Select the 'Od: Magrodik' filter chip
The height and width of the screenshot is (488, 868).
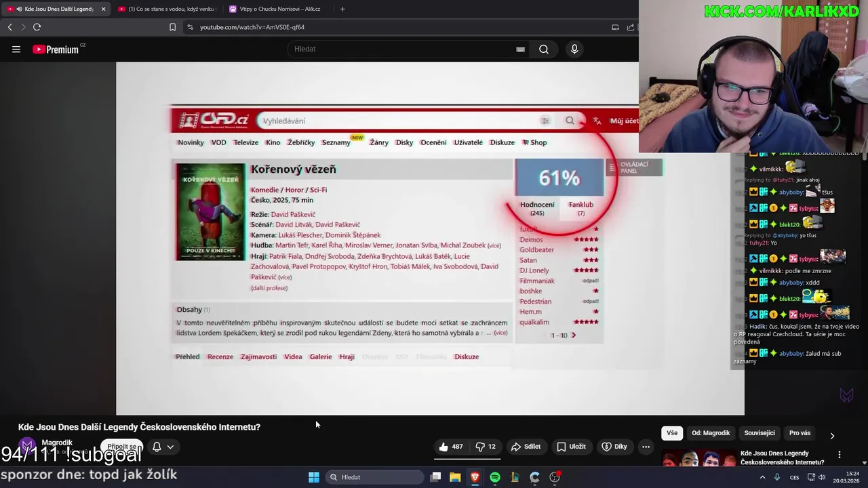click(711, 433)
